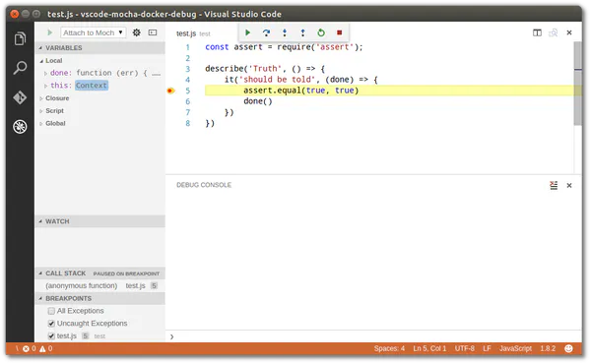Open the Git source control view
The height and width of the screenshot is (364, 591).
coord(20,97)
